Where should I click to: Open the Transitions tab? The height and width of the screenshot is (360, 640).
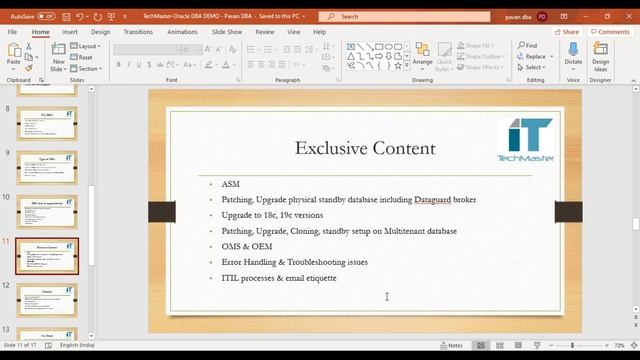[138, 32]
